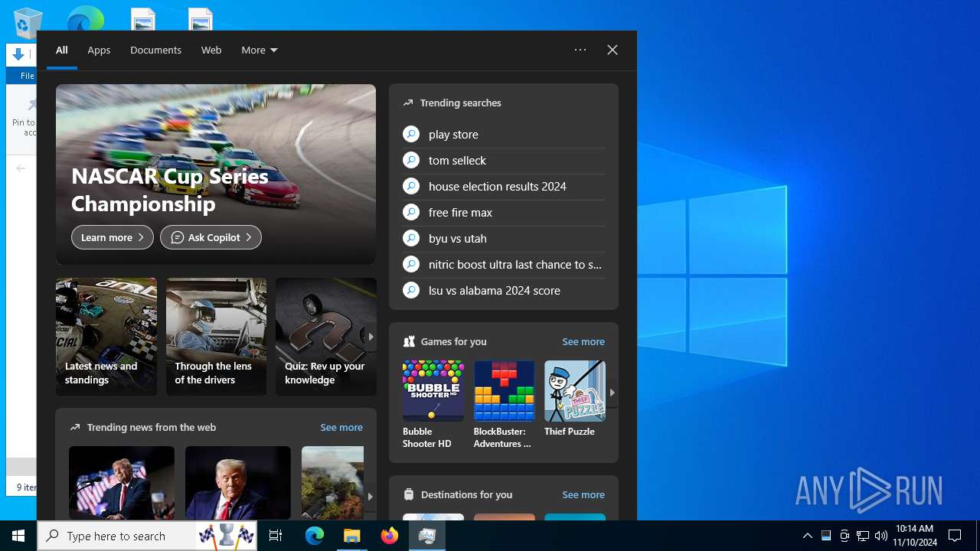Viewport: 980px width, 551px height.
Task: Open network status tray icon
Action: pos(863,536)
